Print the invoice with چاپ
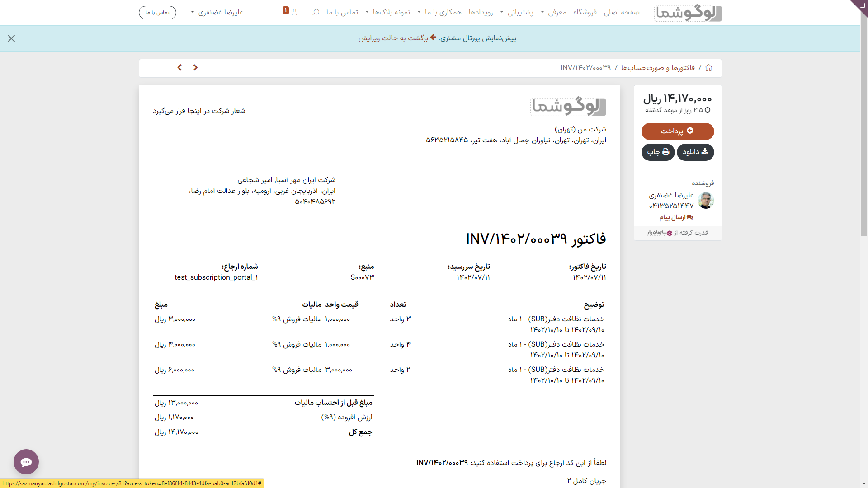The image size is (868, 488). point(658,152)
